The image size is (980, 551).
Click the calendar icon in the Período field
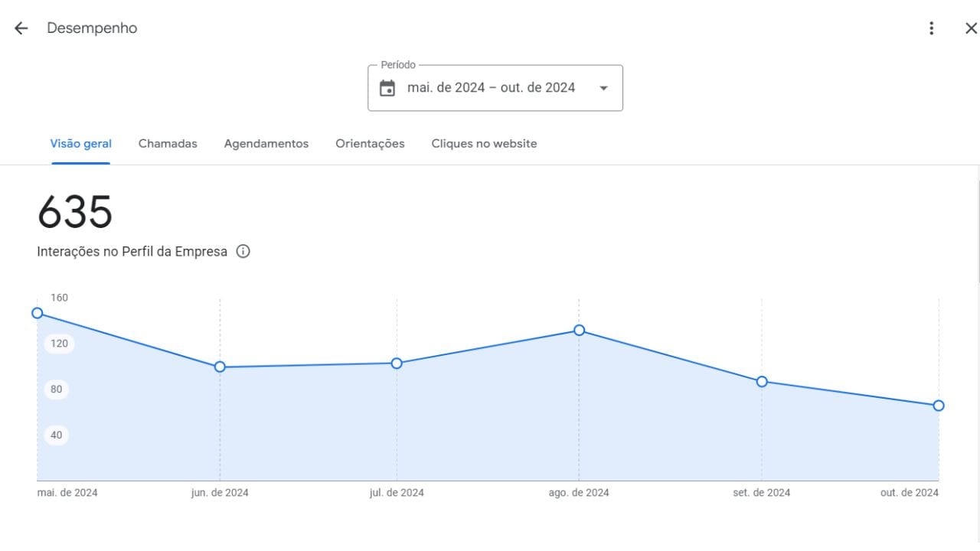[x=387, y=87]
